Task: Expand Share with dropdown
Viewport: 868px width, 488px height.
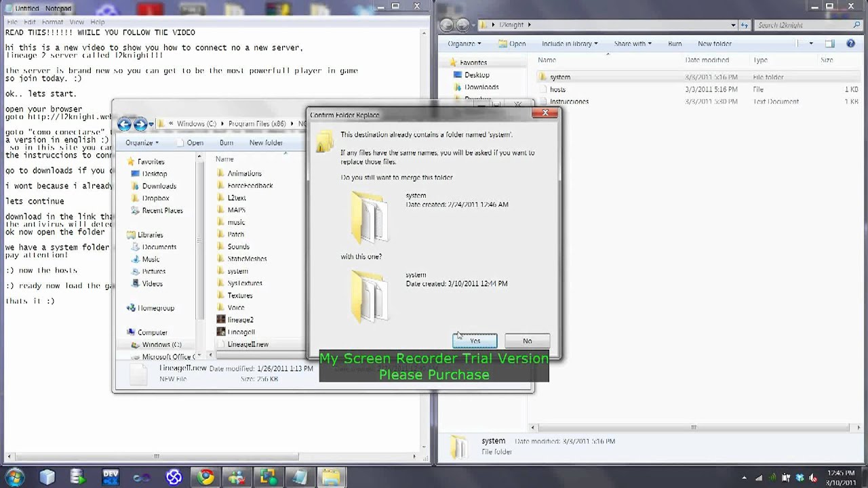Action: pos(633,43)
